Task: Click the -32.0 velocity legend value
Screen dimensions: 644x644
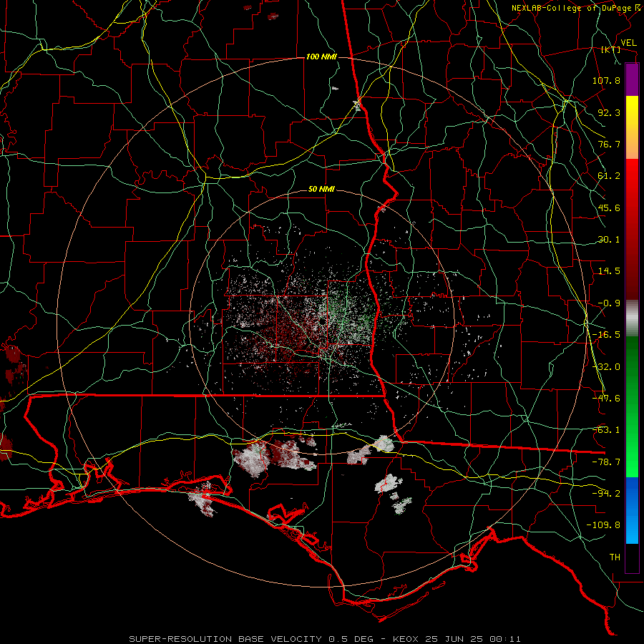Action: pos(606,367)
